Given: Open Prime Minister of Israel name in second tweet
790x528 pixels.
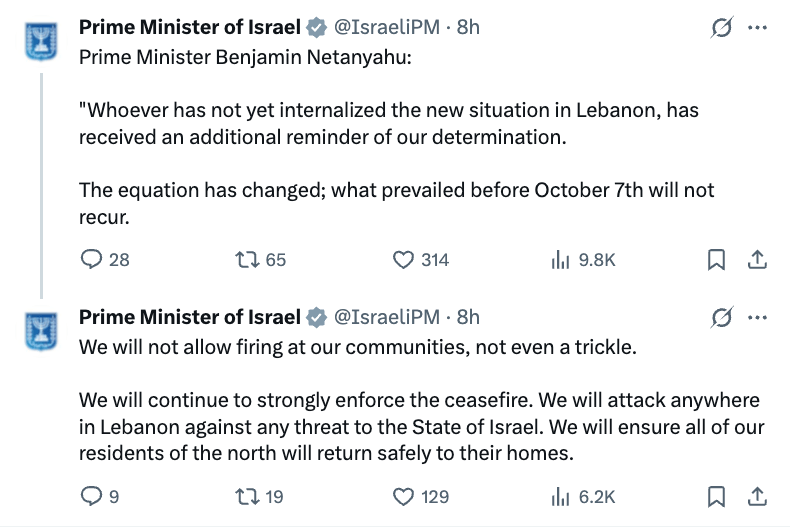Looking at the screenshot, I should [x=190, y=317].
